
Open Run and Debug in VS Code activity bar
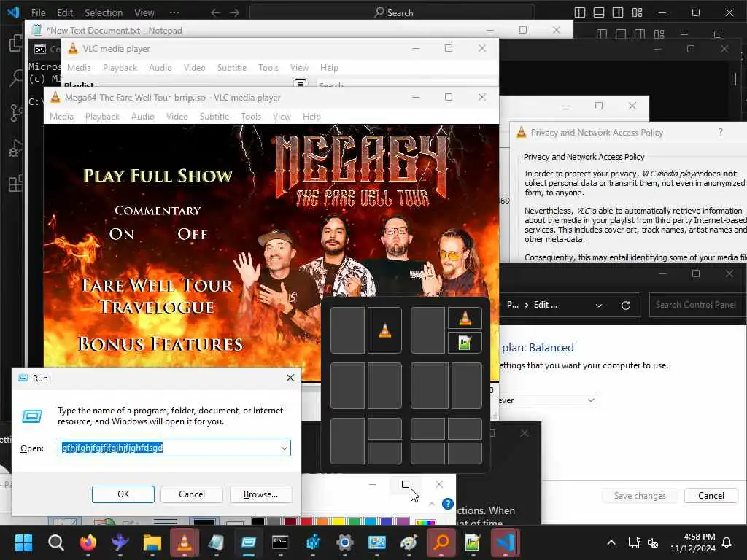[x=16, y=149]
